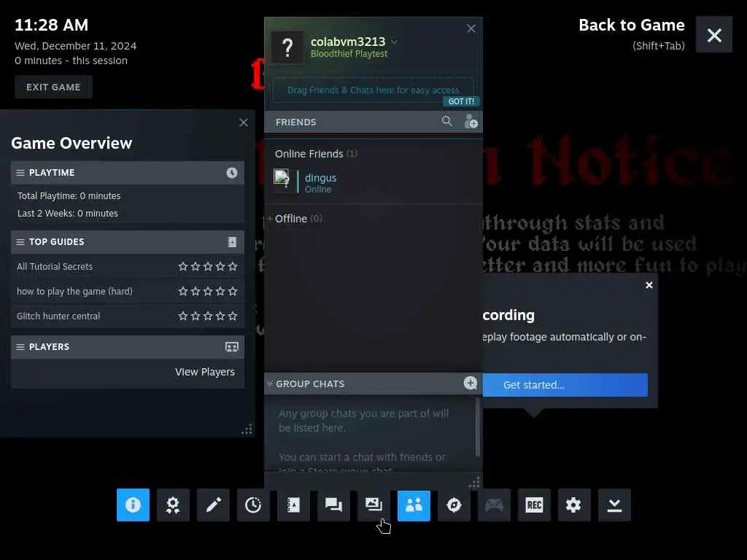The width and height of the screenshot is (747, 560).
Task: Close the Friends list panel
Action: tap(471, 28)
